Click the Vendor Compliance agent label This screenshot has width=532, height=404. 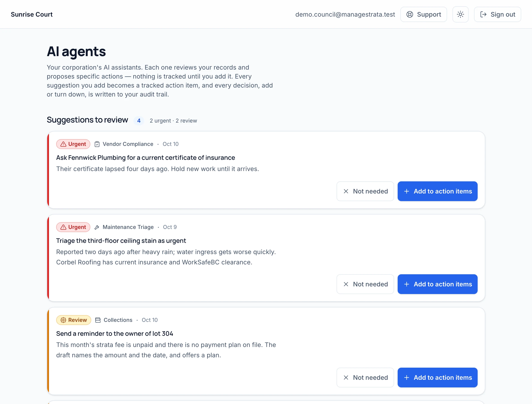(128, 144)
